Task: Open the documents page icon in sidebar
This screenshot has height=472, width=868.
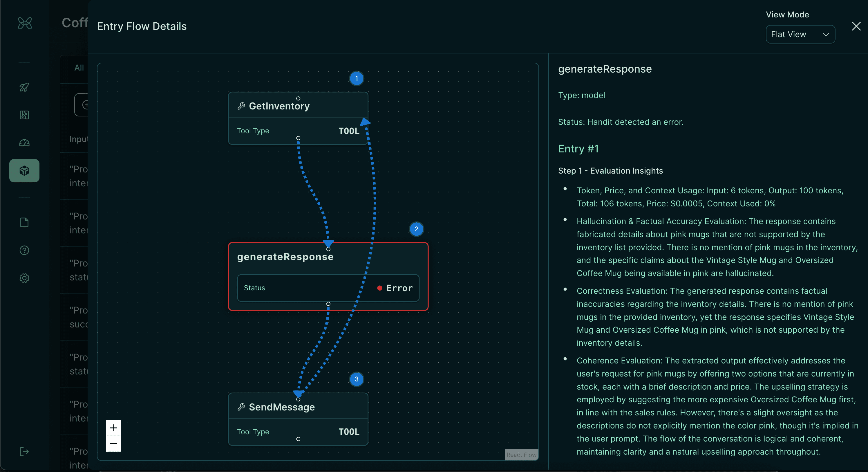Action: [x=24, y=222]
